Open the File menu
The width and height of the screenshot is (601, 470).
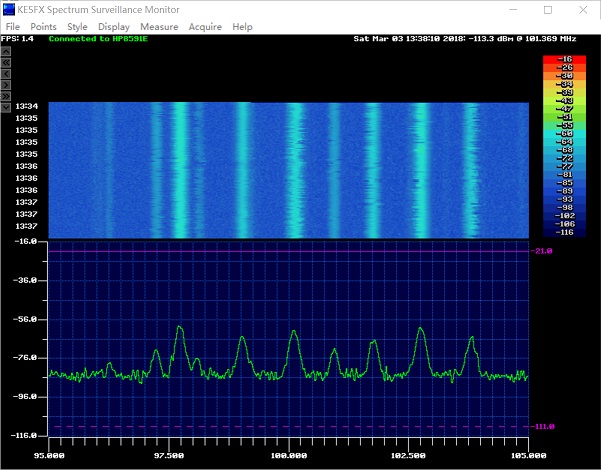[13, 27]
